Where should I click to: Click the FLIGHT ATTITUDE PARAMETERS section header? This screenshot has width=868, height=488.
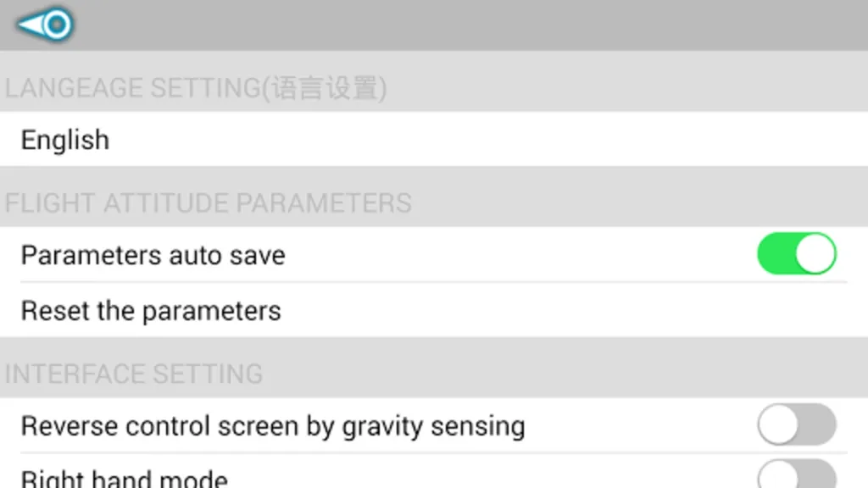tap(209, 203)
